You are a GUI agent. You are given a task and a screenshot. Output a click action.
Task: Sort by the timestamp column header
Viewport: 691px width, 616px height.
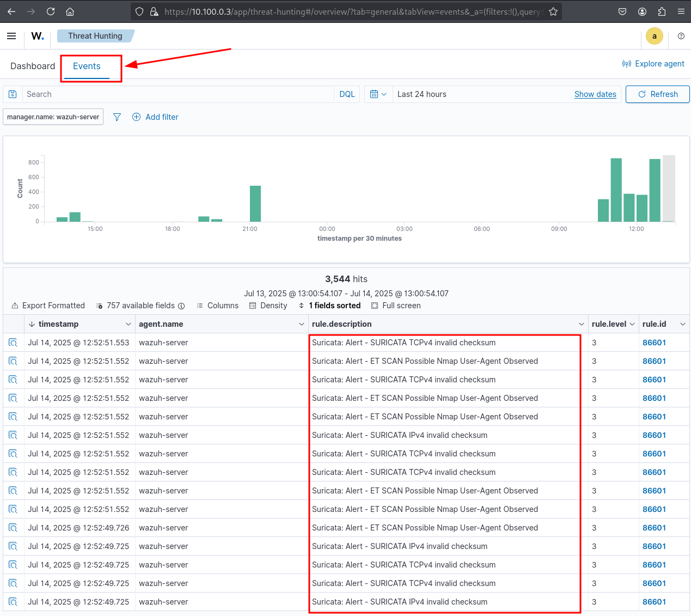pos(58,324)
